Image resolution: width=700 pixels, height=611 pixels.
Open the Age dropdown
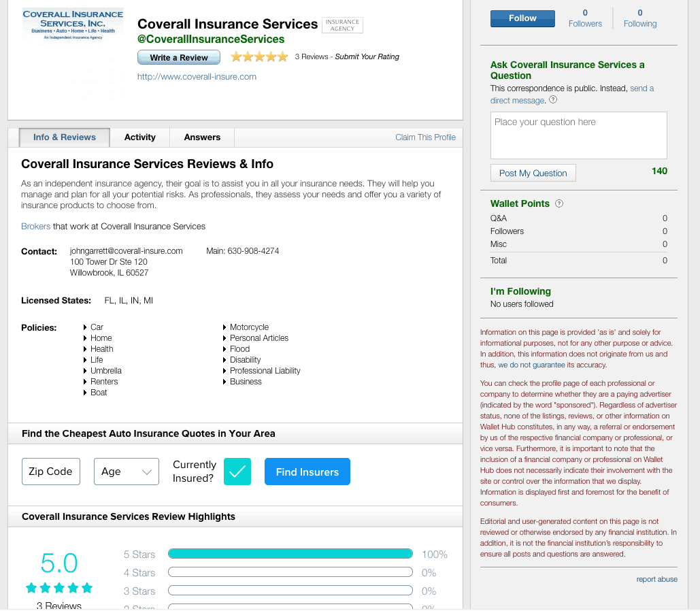tap(126, 471)
